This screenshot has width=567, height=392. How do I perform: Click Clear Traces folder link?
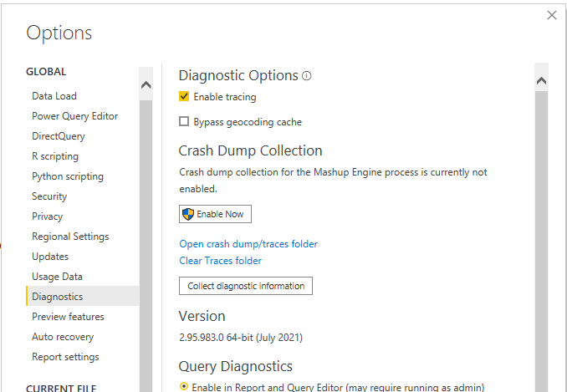220,261
